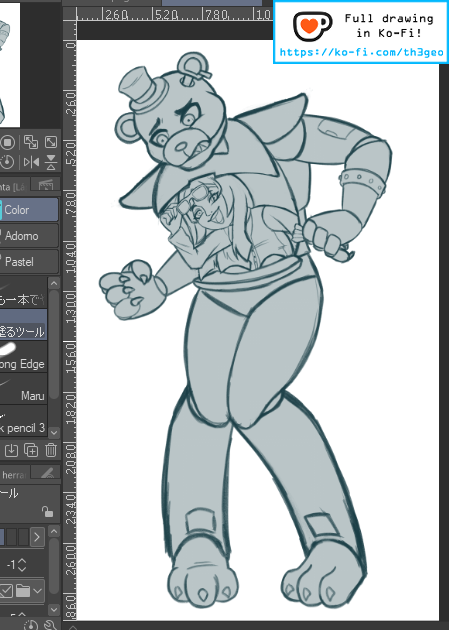Image resolution: width=449 pixels, height=630 pixels.
Task: Select the Pastel sub tool group
Action: 29,262
